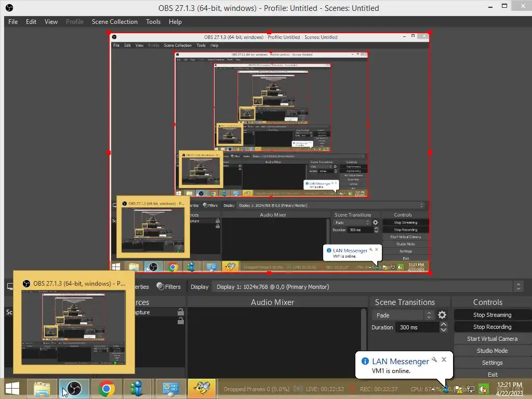Launch Google Chrome from the taskbar
532x399 pixels.
pos(106,389)
